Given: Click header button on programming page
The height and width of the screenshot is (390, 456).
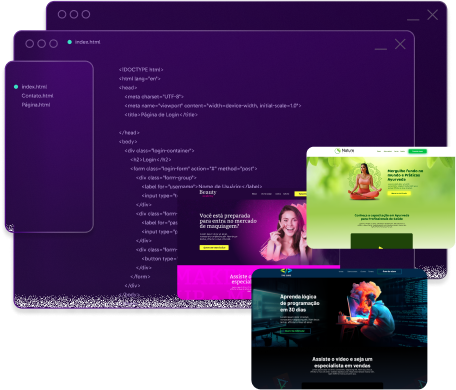Looking at the screenshot, I should click(x=389, y=271).
